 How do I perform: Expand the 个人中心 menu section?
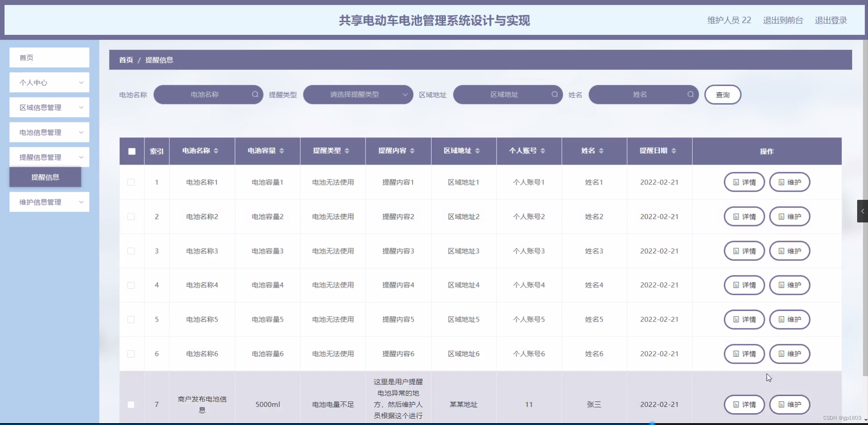(x=49, y=82)
